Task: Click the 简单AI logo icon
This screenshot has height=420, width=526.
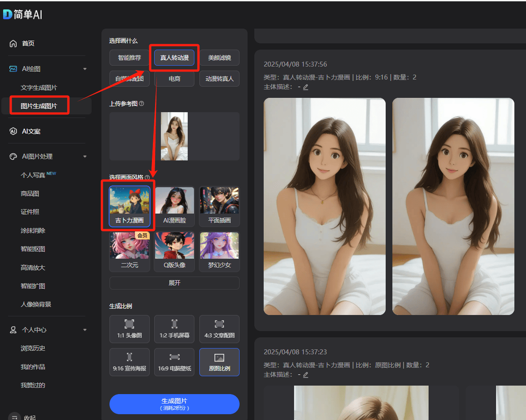Action: tap(8, 14)
